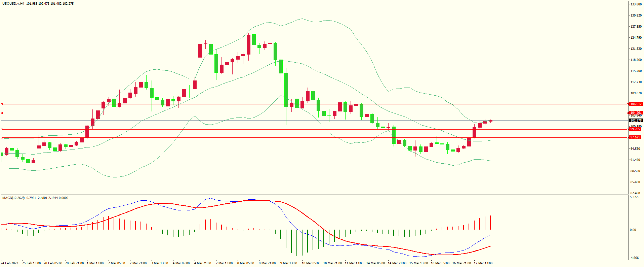The height and width of the screenshot is (267, 644).
Task: Select the 99.765 red line price tag
Action: 635,129
